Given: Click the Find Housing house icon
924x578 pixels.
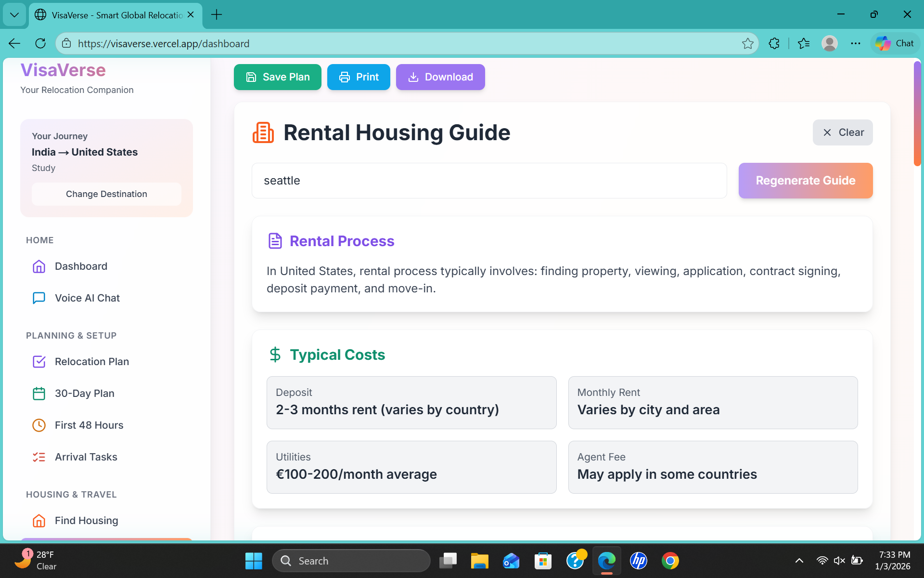Looking at the screenshot, I should point(39,521).
